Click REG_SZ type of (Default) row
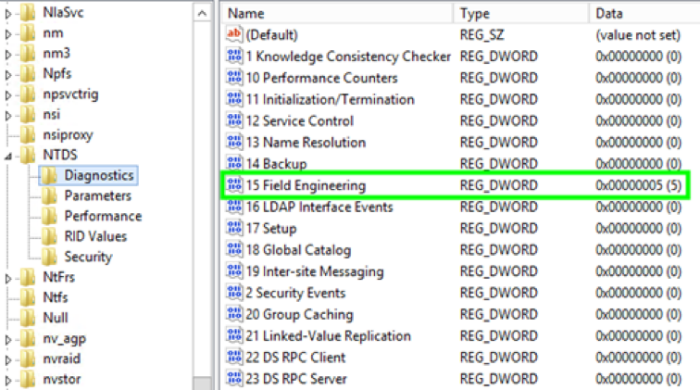 [x=482, y=35]
